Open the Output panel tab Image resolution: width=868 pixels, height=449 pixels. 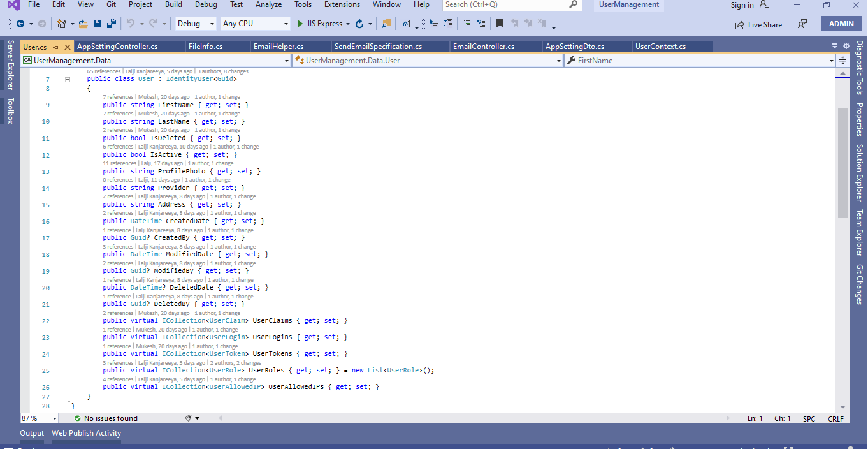tap(32, 433)
